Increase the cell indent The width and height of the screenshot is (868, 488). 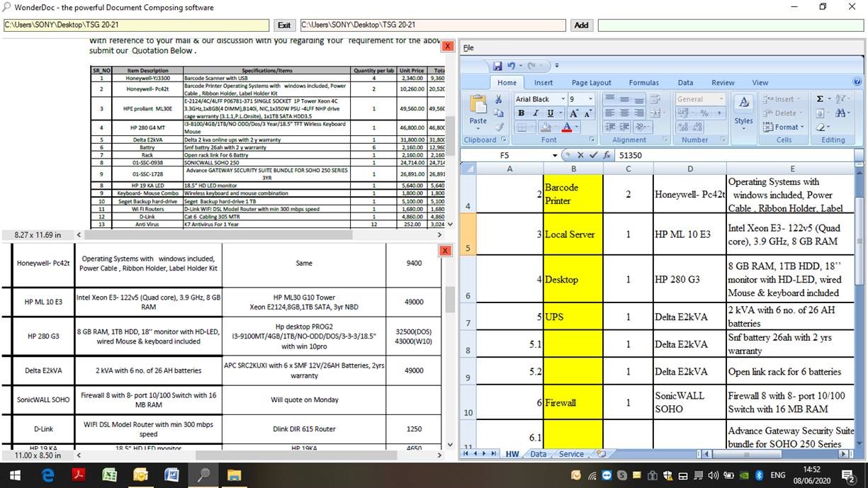(x=624, y=127)
